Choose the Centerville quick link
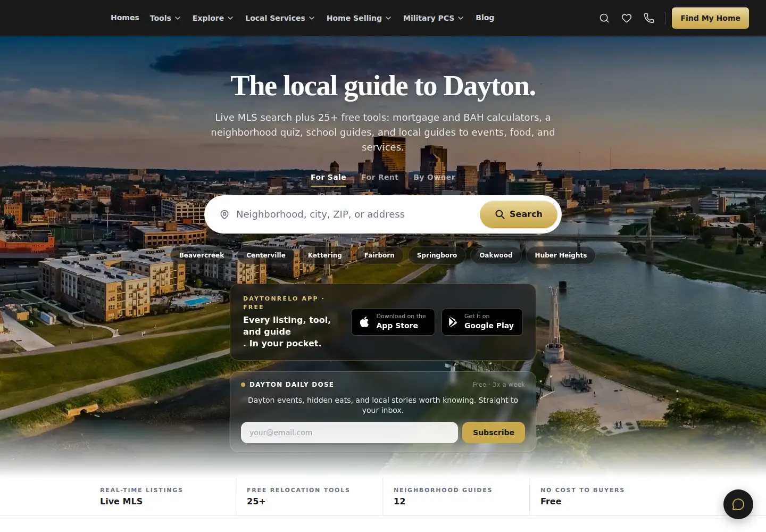 click(266, 255)
